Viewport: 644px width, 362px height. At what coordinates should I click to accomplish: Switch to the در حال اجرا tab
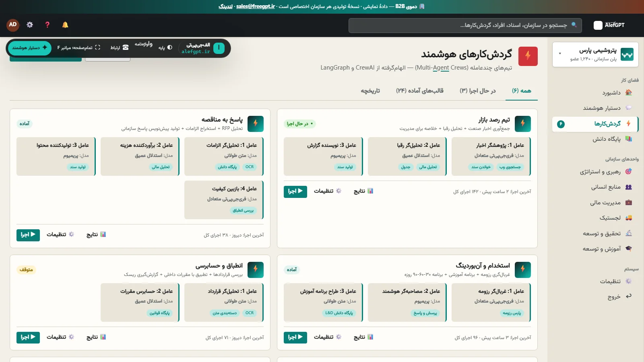478,91
